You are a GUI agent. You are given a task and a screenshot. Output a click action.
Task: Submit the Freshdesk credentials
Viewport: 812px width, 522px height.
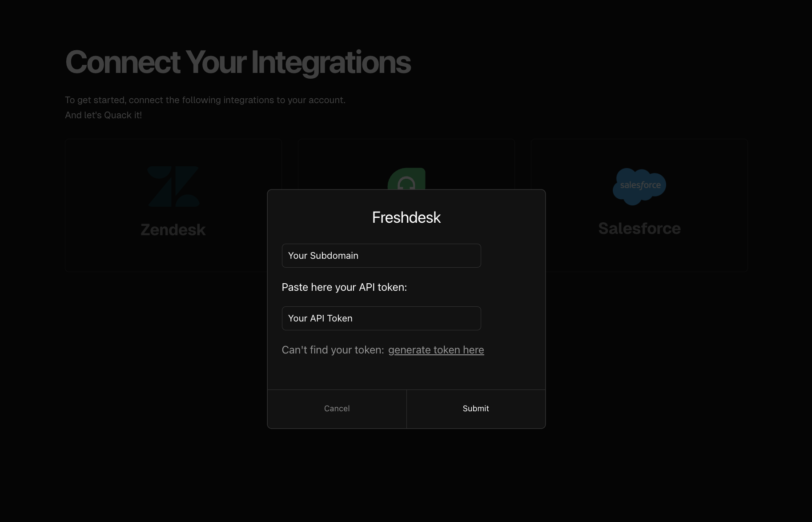[x=475, y=409]
